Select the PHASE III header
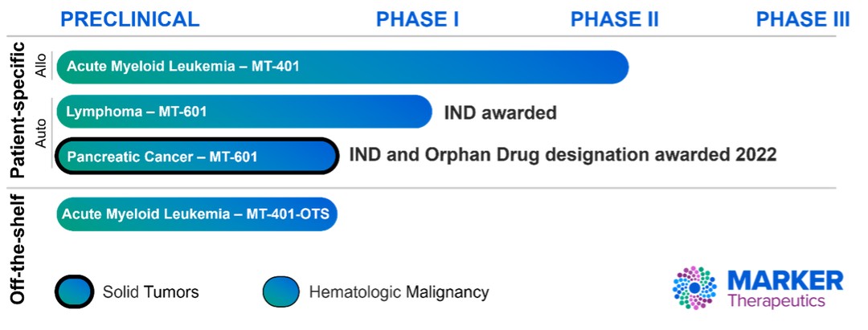868x330 pixels. pos(802,20)
